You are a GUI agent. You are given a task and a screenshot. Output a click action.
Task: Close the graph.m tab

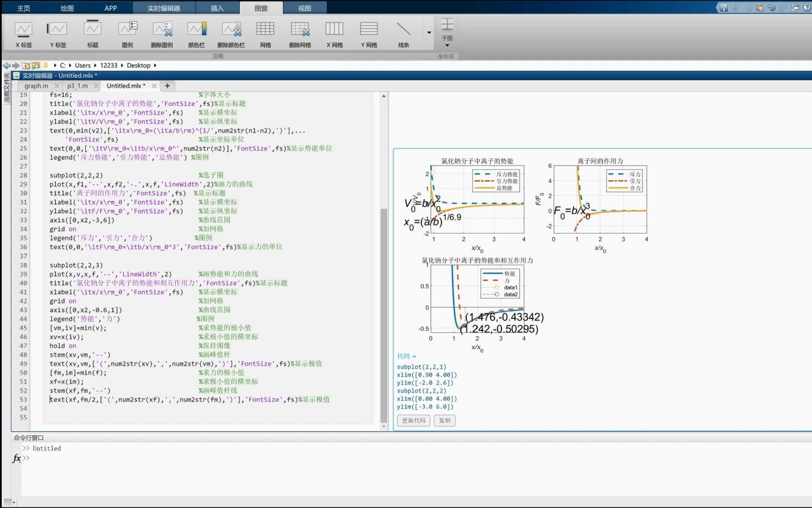[57, 86]
